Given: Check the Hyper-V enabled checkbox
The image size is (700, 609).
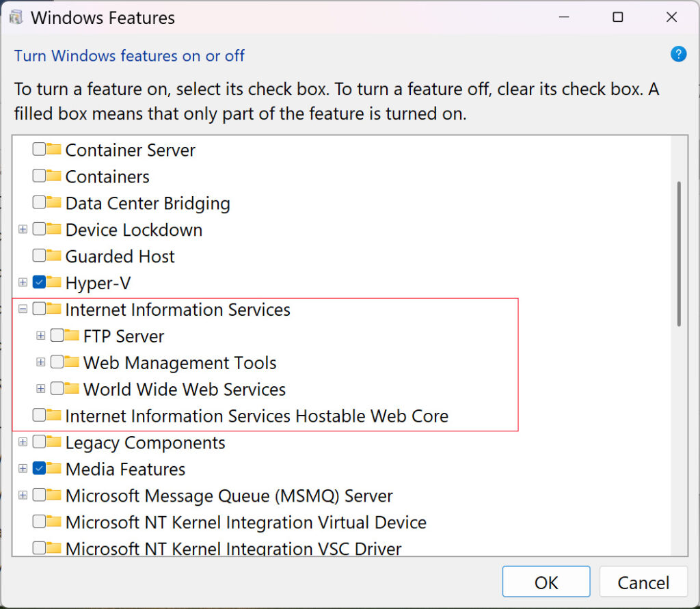Looking at the screenshot, I should pos(39,282).
